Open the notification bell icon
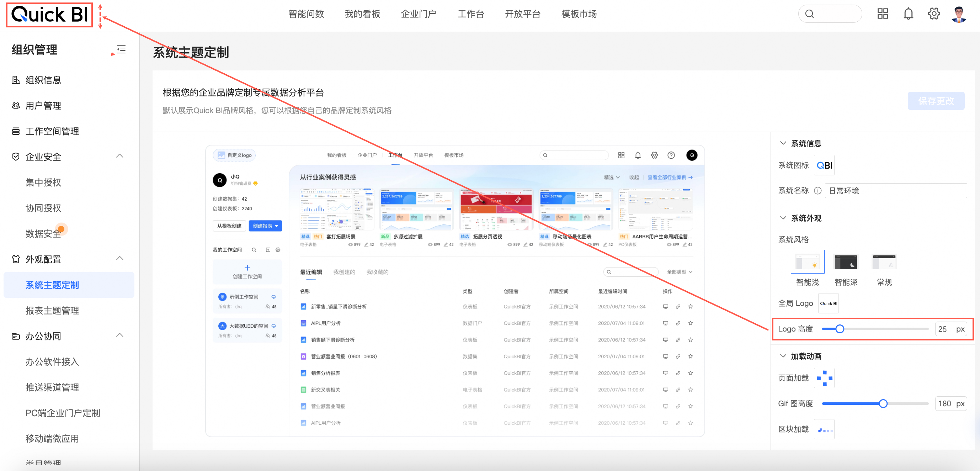This screenshot has height=471, width=980. tap(908, 14)
